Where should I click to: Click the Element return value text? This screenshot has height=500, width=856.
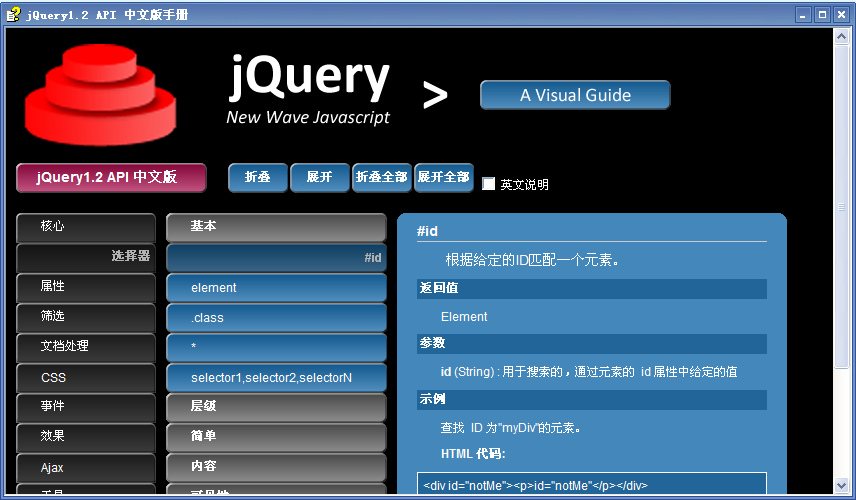pos(464,317)
